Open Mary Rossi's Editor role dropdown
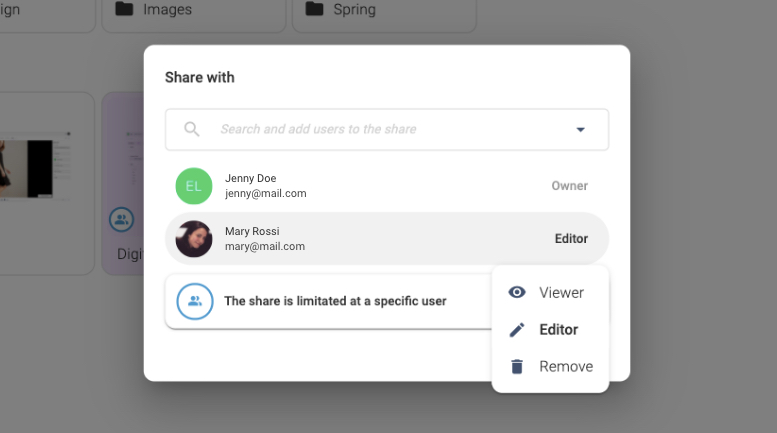Image resolution: width=777 pixels, height=433 pixels. click(571, 239)
